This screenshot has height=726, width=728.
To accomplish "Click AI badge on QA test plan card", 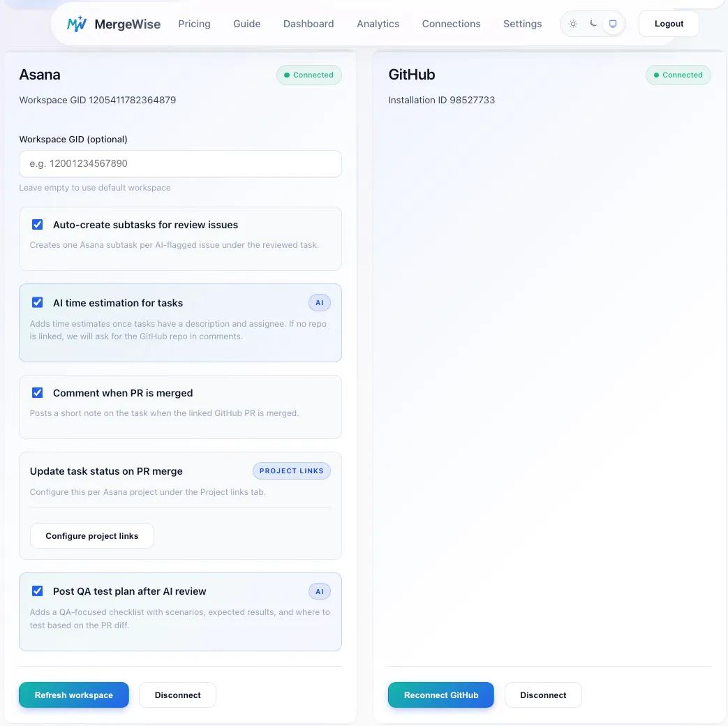I will point(320,591).
